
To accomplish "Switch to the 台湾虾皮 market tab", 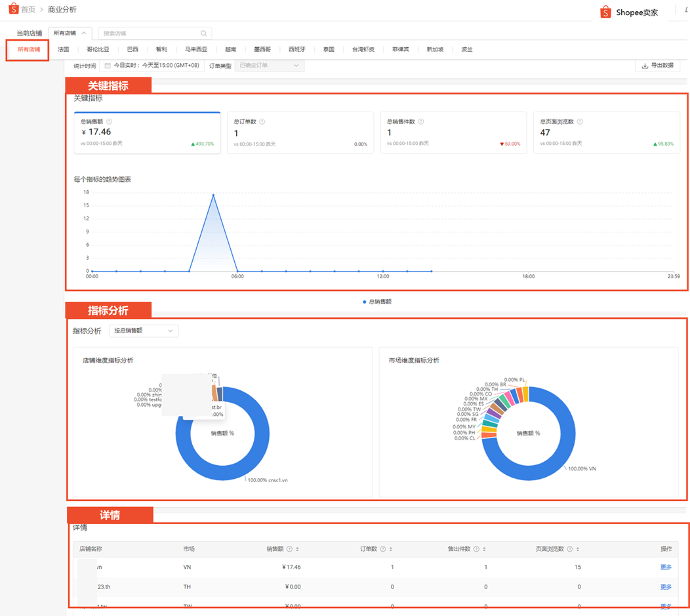I will pos(363,49).
